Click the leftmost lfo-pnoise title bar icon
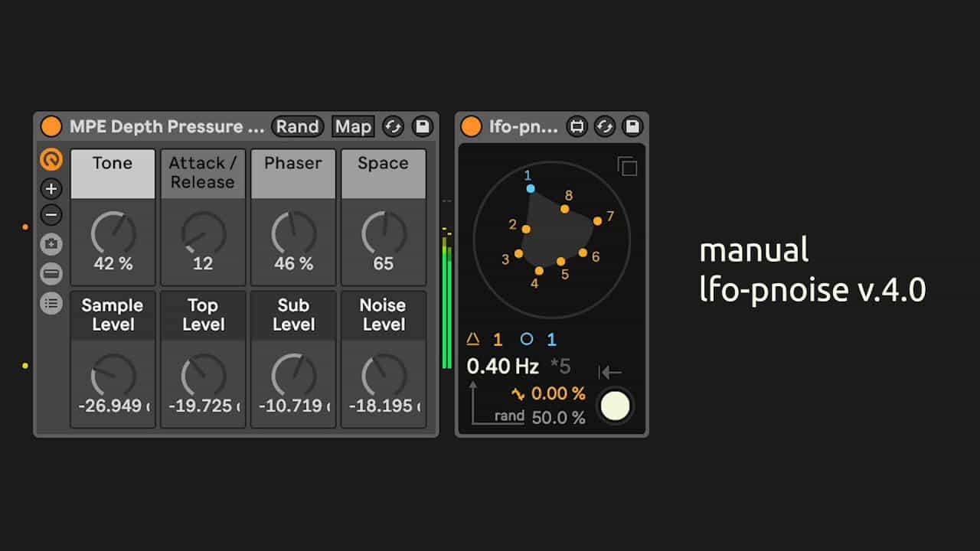The image size is (980, 551). [x=577, y=126]
